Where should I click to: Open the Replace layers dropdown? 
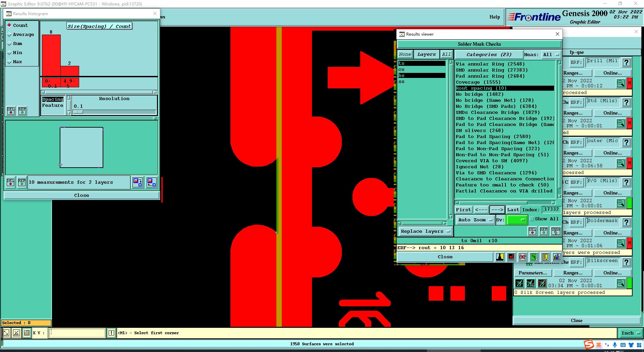(425, 231)
